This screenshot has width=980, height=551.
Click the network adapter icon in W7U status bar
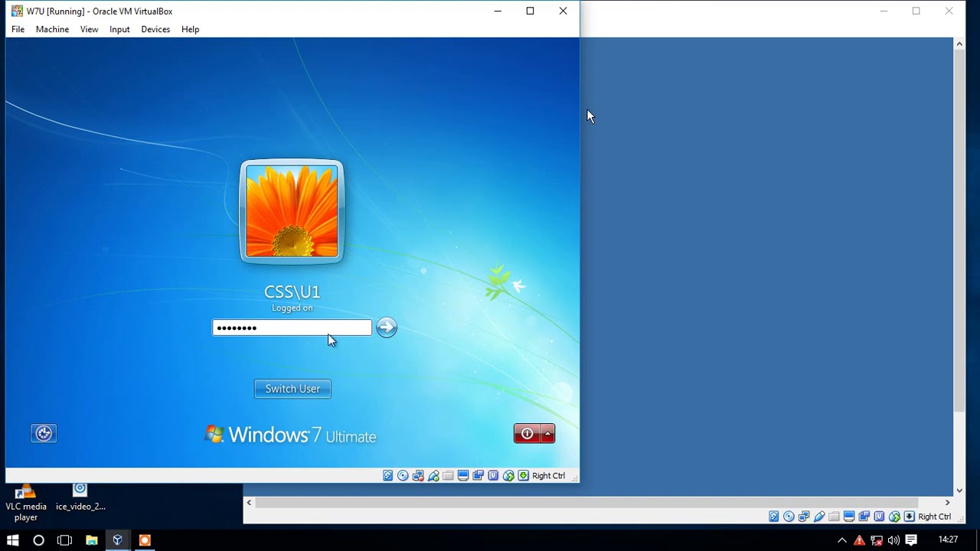pyautogui.click(x=418, y=475)
